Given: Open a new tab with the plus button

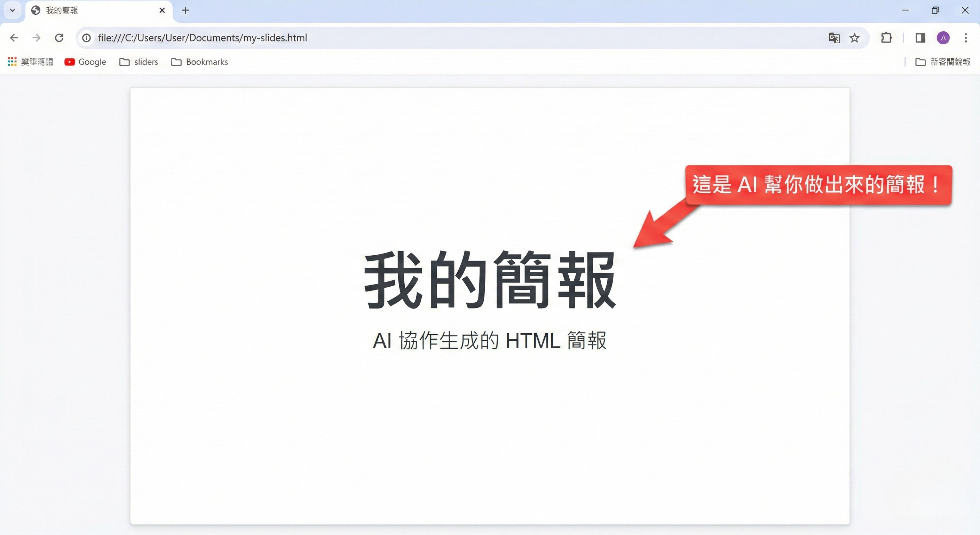Looking at the screenshot, I should tap(185, 10).
